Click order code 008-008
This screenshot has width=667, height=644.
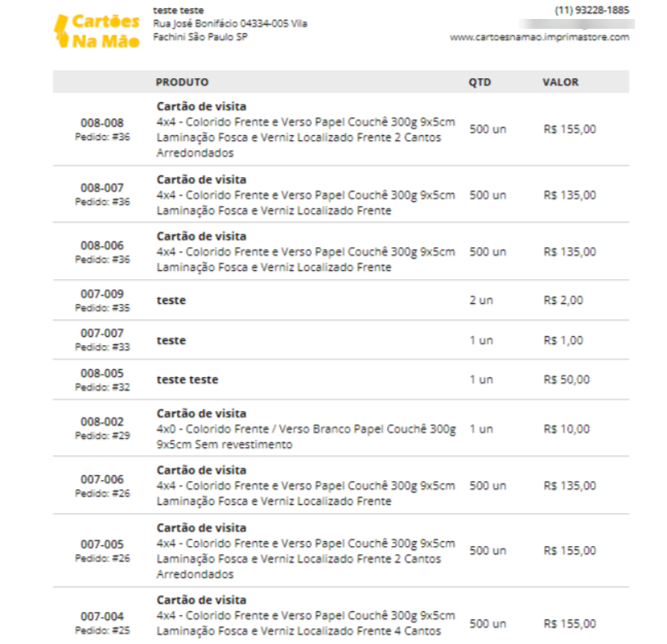(x=102, y=123)
